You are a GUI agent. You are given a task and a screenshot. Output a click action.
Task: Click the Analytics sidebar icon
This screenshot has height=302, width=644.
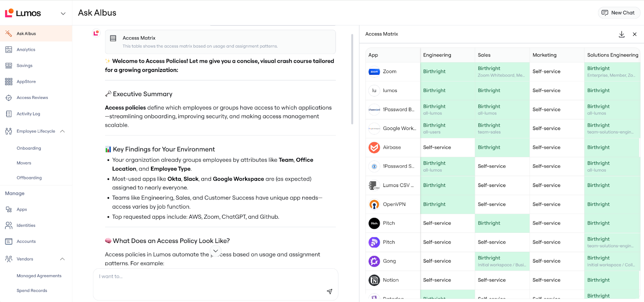point(9,49)
